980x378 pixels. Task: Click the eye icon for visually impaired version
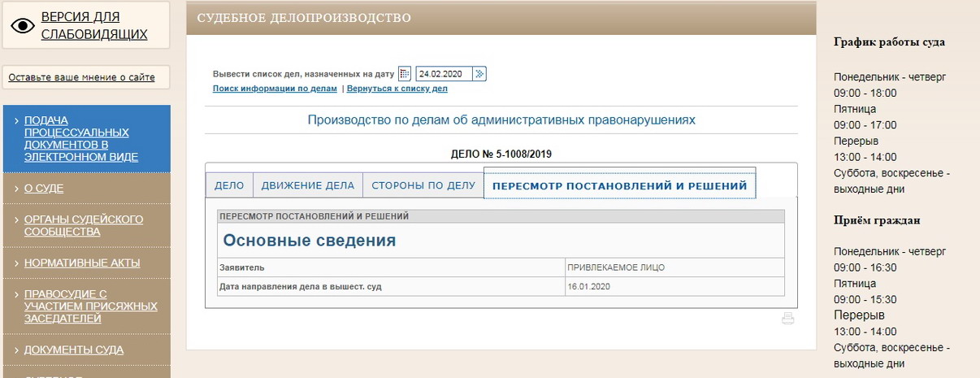click(23, 25)
